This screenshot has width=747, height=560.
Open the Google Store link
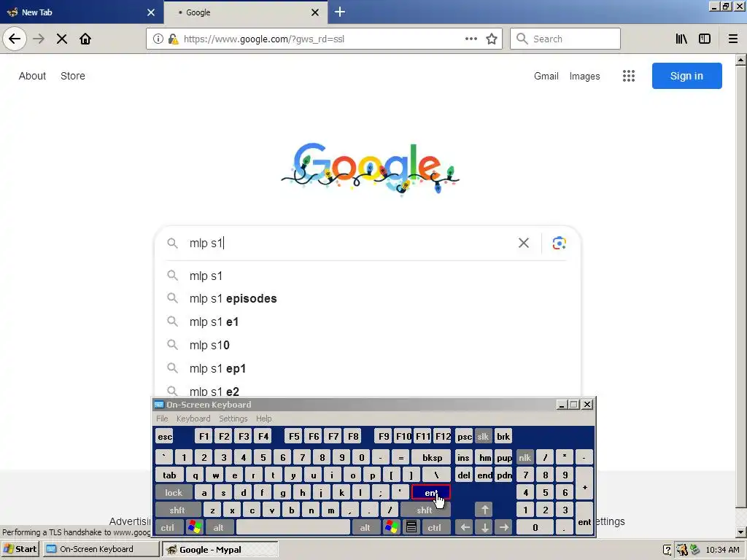coord(73,76)
